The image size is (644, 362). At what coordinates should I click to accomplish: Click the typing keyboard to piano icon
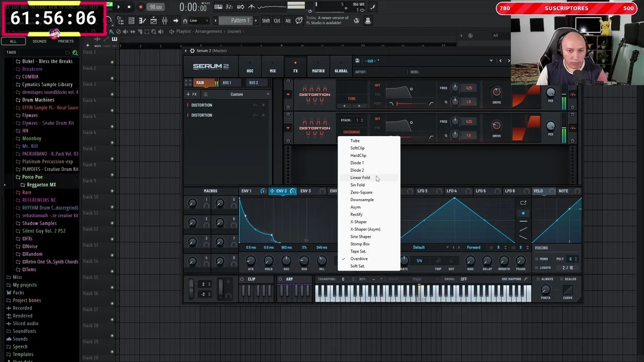point(218,7)
